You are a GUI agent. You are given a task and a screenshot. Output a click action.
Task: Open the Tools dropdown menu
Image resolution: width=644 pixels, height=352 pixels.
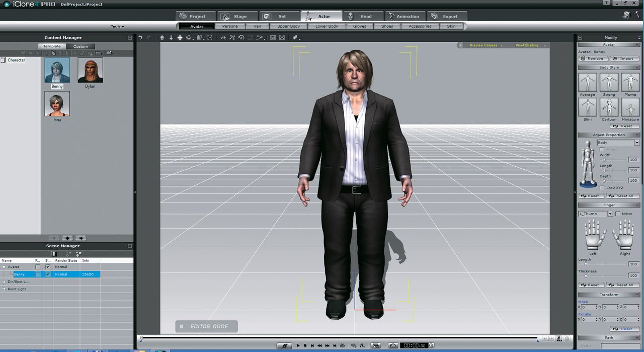(117, 26)
